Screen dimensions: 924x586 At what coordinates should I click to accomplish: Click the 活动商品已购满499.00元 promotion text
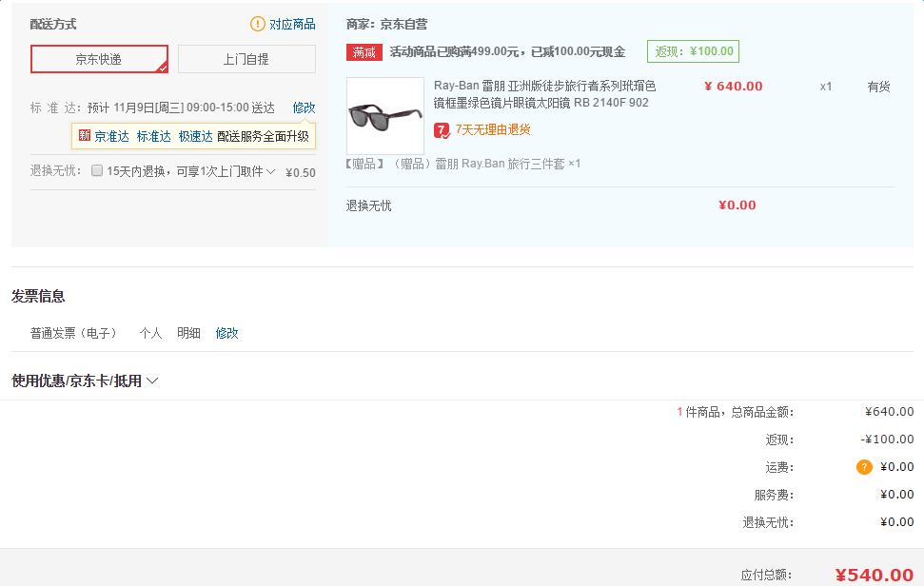(507, 51)
